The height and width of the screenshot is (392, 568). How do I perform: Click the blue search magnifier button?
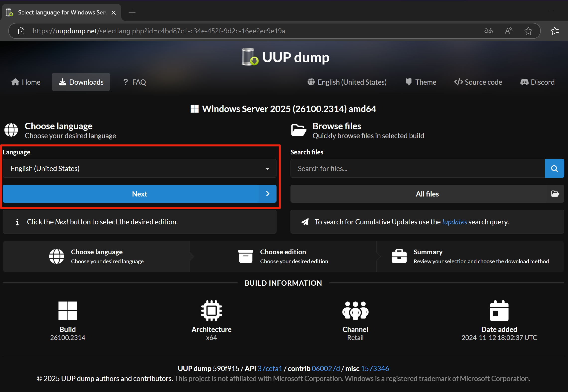point(554,169)
